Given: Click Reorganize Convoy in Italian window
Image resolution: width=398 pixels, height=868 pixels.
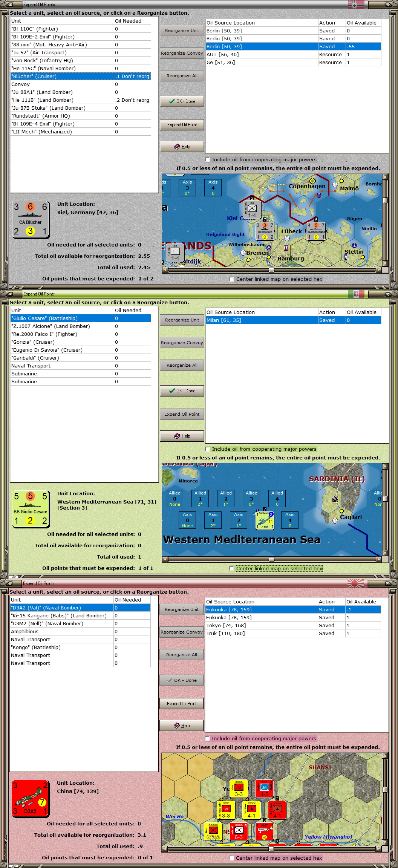Looking at the screenshot, I should tap(182, 343).
